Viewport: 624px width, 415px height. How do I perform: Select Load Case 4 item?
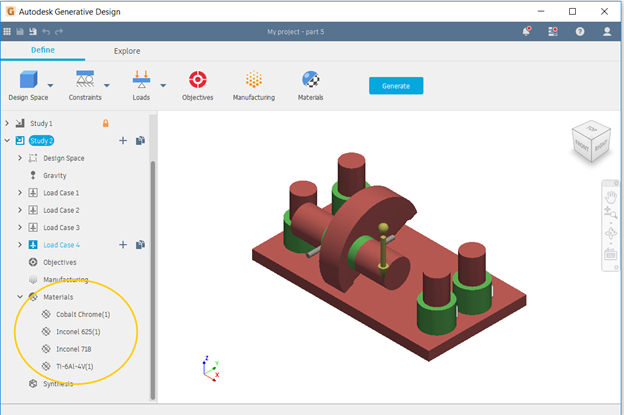[x=61, y=245]
